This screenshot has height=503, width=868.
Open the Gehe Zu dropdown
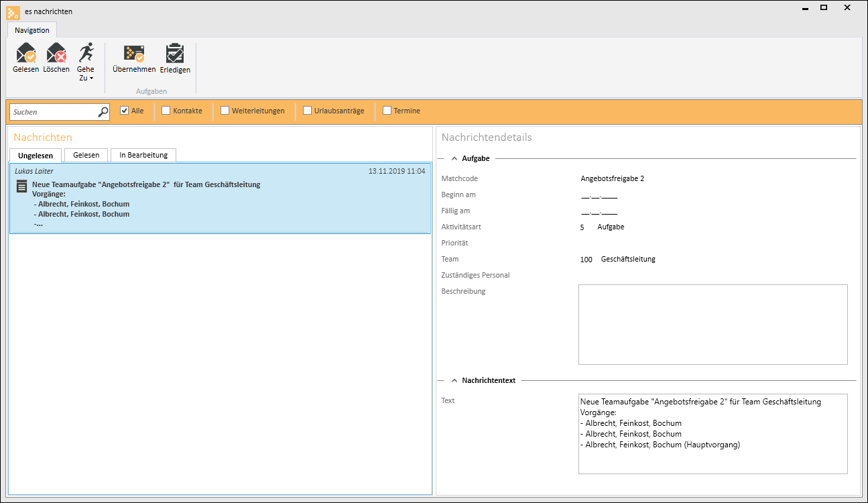pos(86,62)
